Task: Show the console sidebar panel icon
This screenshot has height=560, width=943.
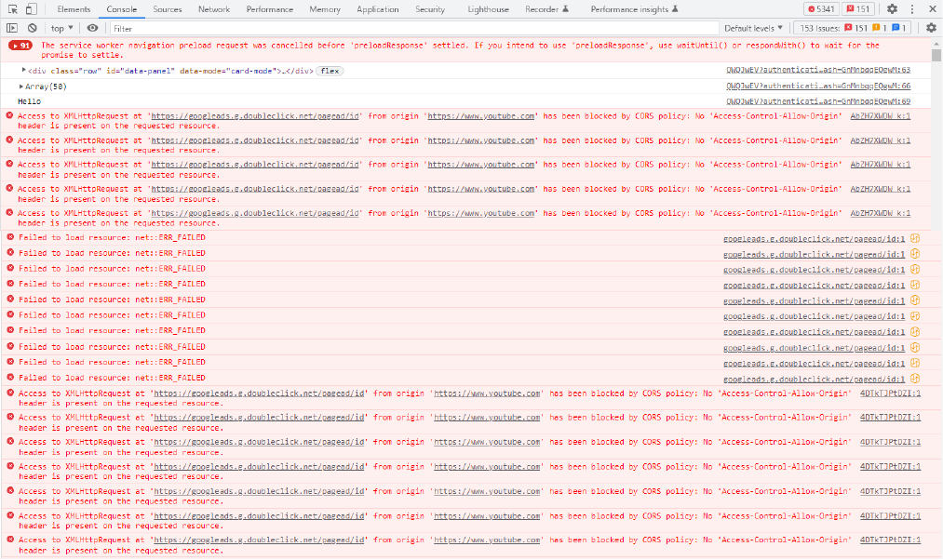Action: [12, 28]
